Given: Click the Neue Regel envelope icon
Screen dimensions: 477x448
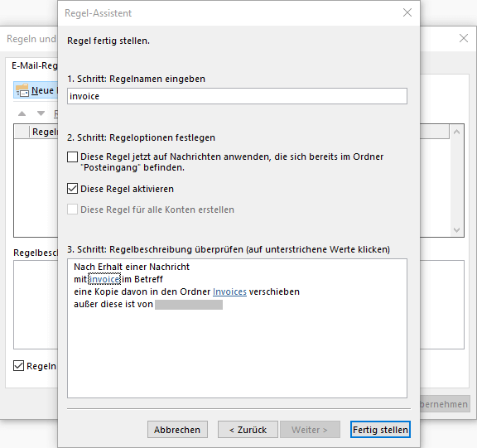Looking at the screenshot, I should click(x=22, y=90).
